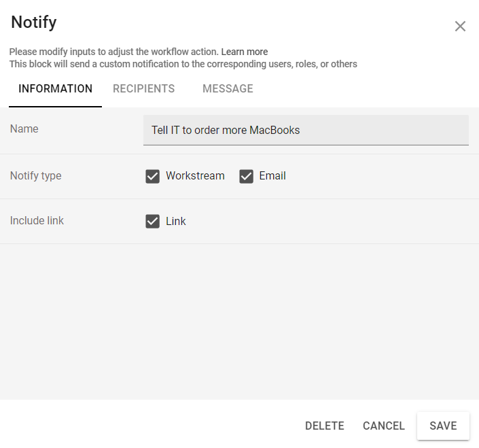Click the Notify type row label
479x448 pixels.
[36, 176]
